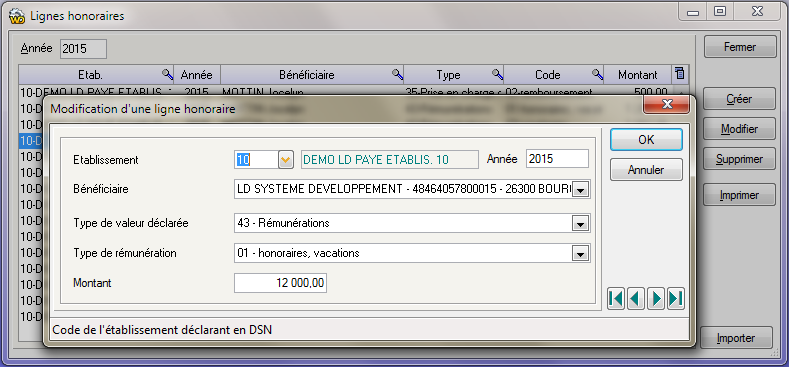This screenshot has height=367, width=789.
Task: Go to next record arrow
Action: click(x=656, y=299)
